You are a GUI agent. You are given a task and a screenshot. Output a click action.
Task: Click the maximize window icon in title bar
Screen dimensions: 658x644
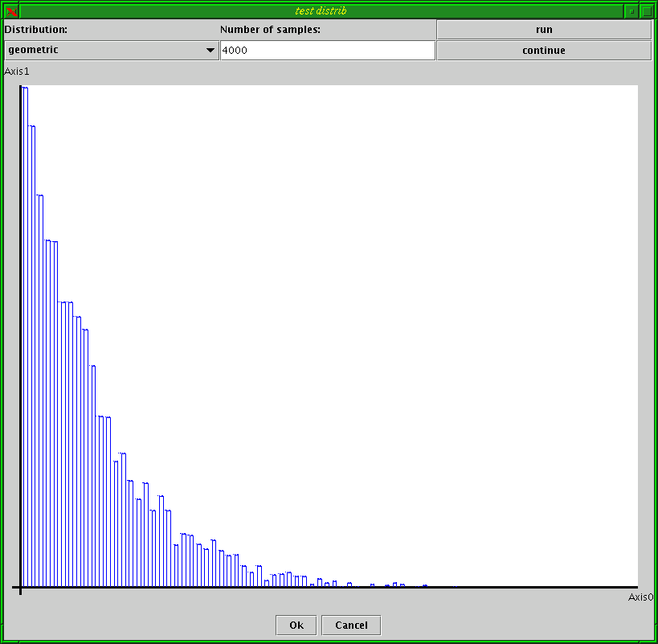point(647,11)
